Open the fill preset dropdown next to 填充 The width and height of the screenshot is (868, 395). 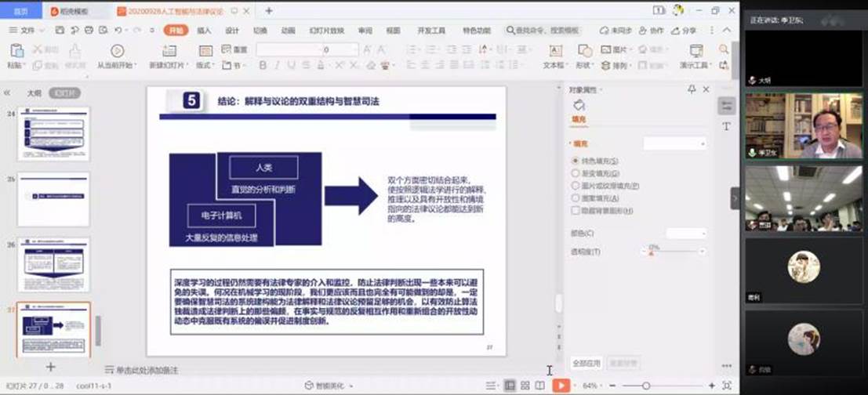(x=674, y=144)
